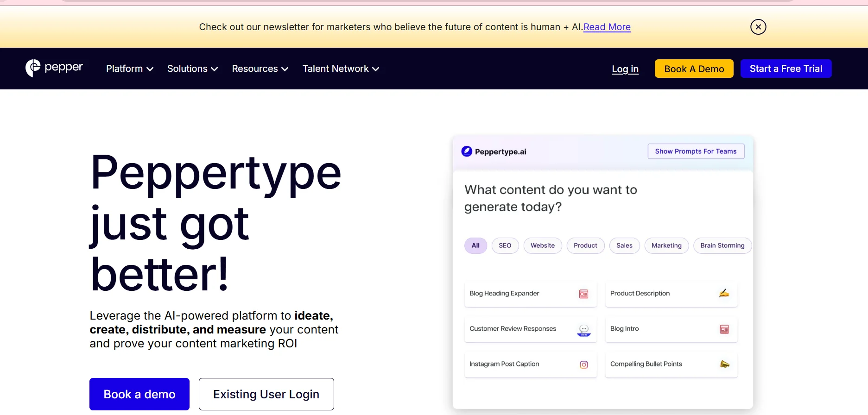The height and width of the screenshot is (415, 868).
Task: Click the Instagram Post Caption icon
Action: (584, 365)
